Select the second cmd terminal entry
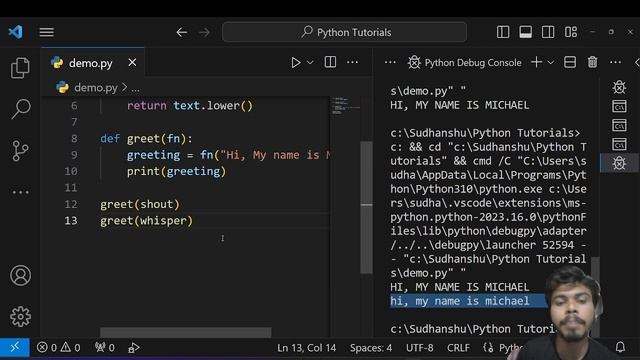Screen dimensions: 640x360 point(619,125)
